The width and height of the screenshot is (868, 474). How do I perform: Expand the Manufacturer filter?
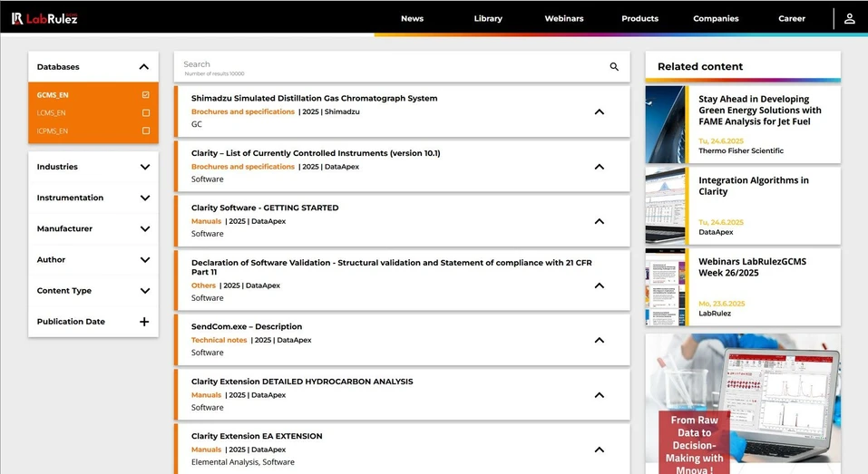coord(144,228)
